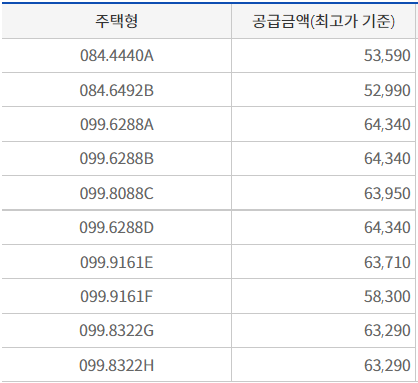Select housing type 084.4440A

117,55
